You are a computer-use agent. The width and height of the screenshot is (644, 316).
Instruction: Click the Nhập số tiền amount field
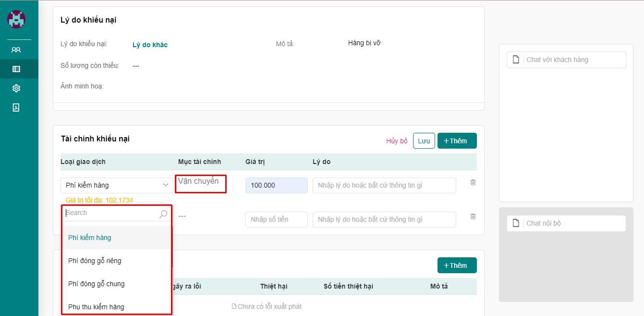pos(276,219)
